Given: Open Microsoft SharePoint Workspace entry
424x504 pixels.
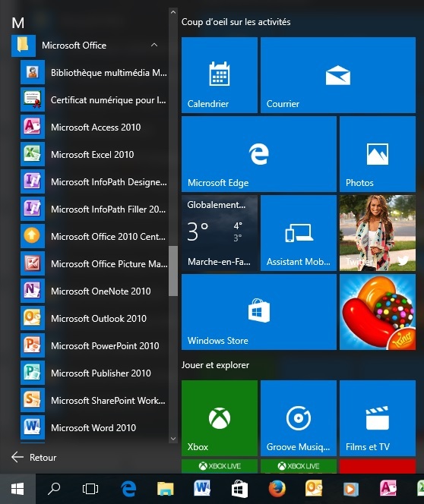Looking at the screenshot, I should tap(94, 401).
